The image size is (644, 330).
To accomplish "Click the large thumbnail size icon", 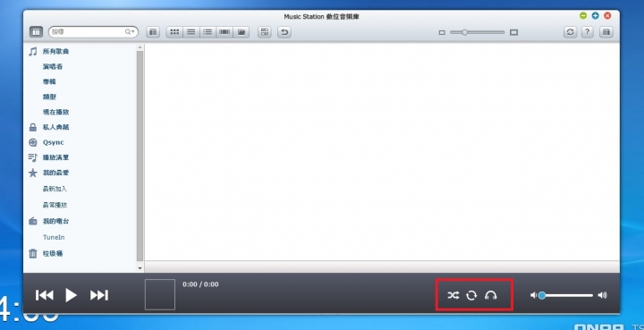I will coord(513,32).
